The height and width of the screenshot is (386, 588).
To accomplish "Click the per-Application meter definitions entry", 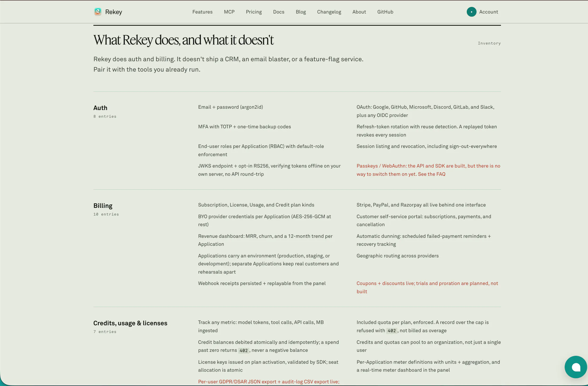I will [x=428, y=366].
